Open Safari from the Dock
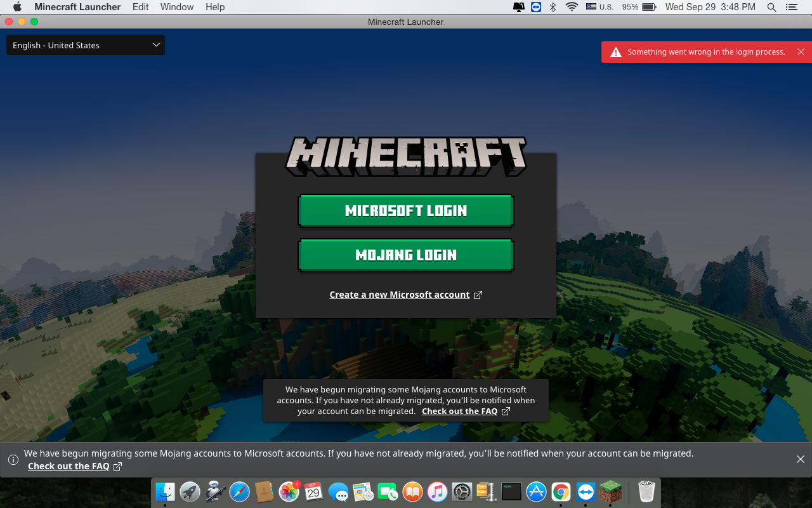The height and width of the screenshot is (508, 812). pyautogui.click(x=239, y=491)
